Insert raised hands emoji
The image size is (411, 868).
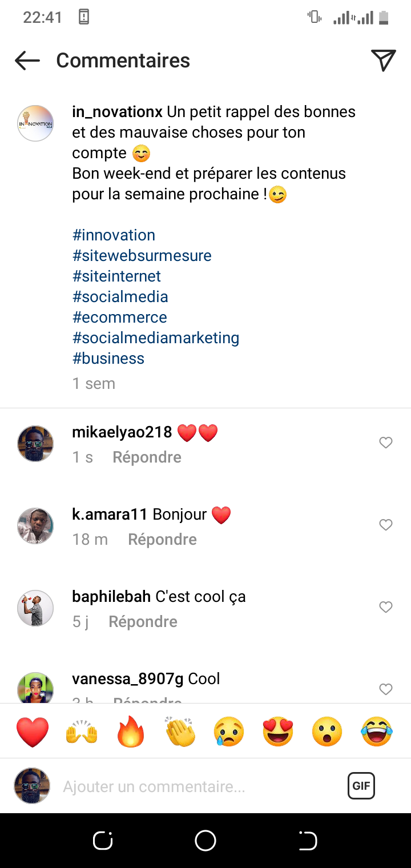tap(82, 732)
